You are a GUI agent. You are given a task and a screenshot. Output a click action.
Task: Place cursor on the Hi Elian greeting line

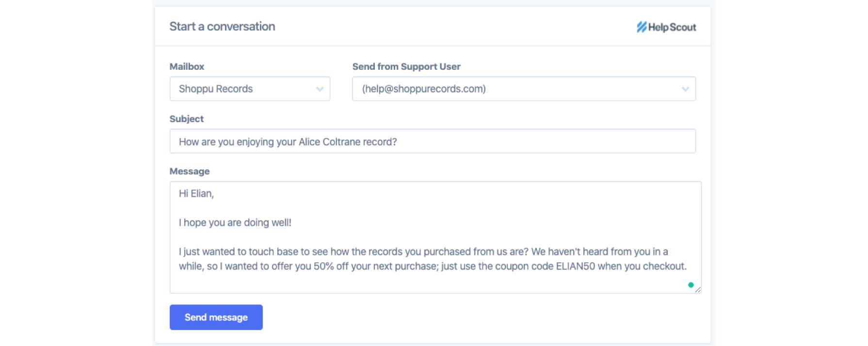click(x=196, y=194)
